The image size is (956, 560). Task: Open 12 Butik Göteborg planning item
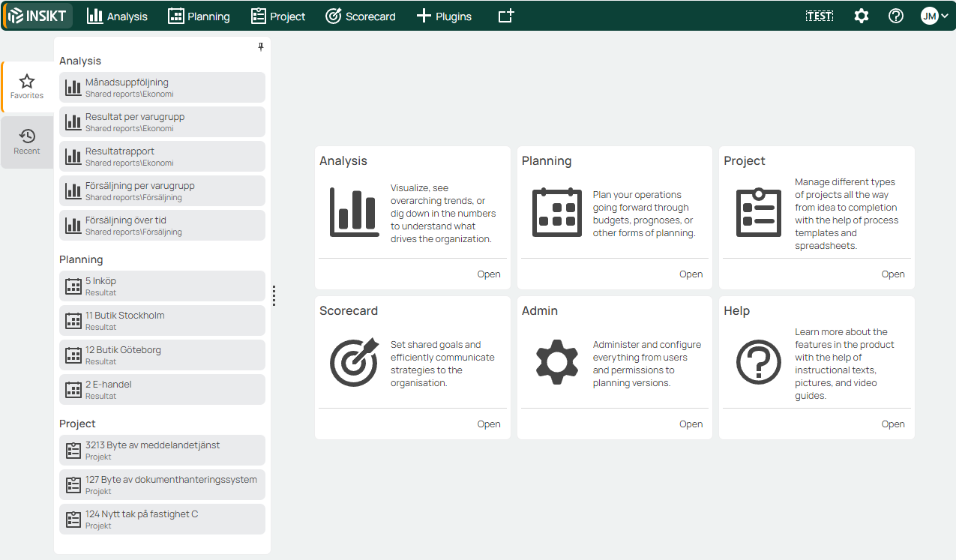click(x=162, y=355)
